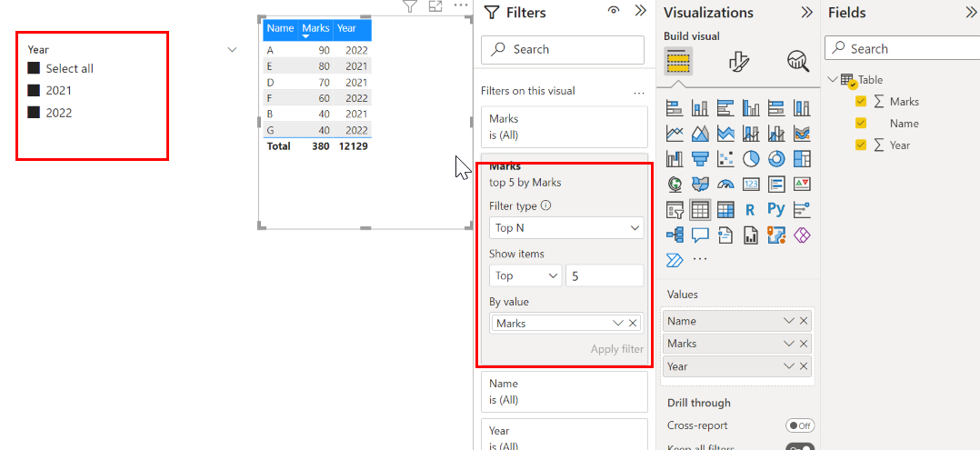
Task: Uncheck the Year field checkbox
Action: click(x=861, y=145)
